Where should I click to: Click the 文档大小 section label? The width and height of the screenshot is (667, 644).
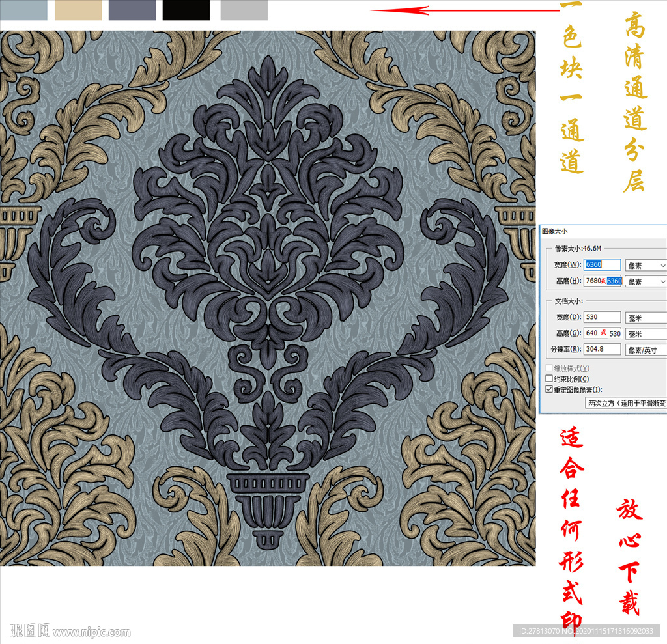pyautogui.click(x=569, y=301)
